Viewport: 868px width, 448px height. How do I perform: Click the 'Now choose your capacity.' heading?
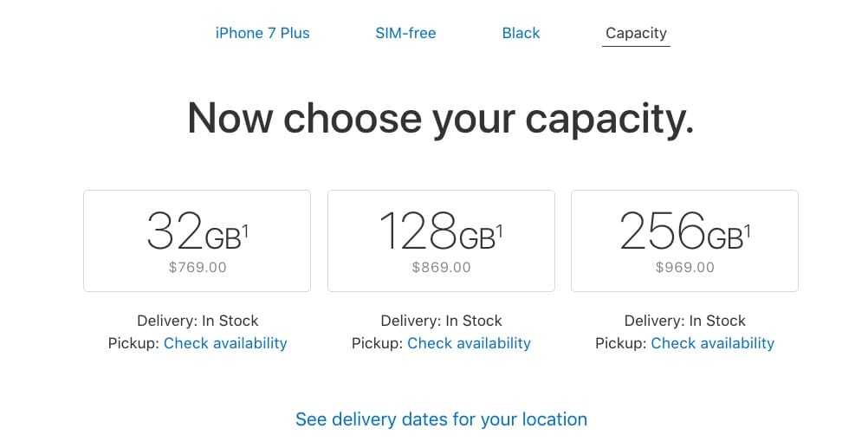click(x=441, y=118)
